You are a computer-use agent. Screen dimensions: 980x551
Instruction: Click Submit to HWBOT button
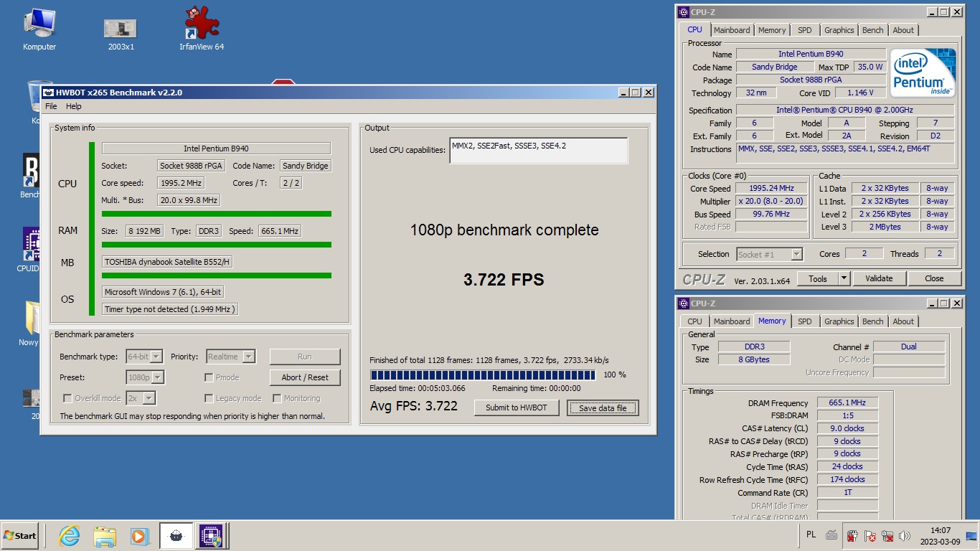517,408
